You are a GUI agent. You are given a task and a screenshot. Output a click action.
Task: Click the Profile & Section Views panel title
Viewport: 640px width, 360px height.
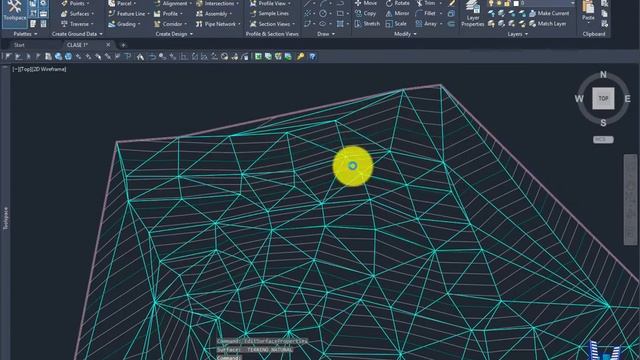pyautogui.click(x=272, y=34)
